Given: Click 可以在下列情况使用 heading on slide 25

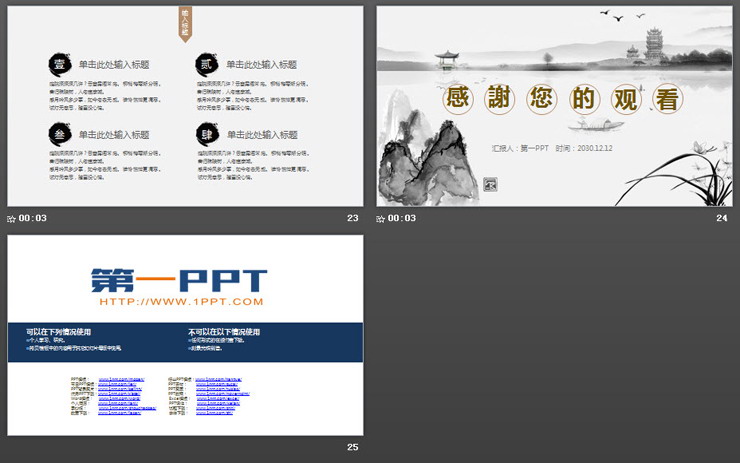Looking at the screenshot, I should [59, 332].
